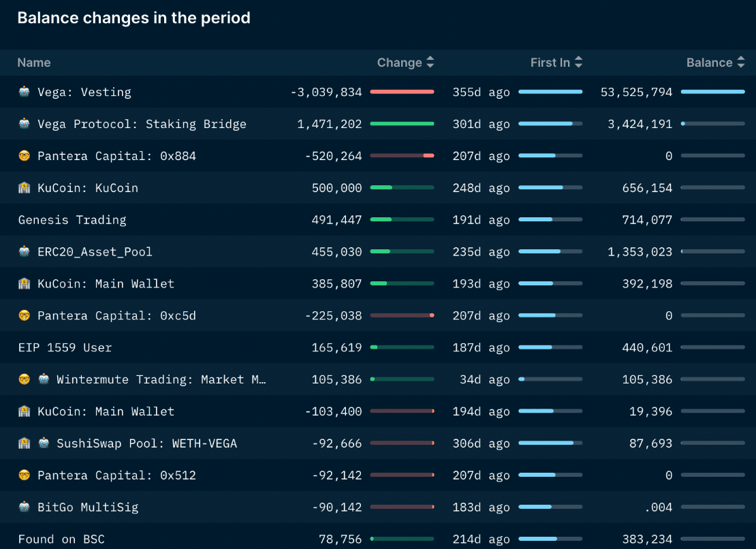This screenshot has height=549, width=756.
Task: Click the bank icon beside KuCoin: KuCoin
Action: (x=25, y=188)
